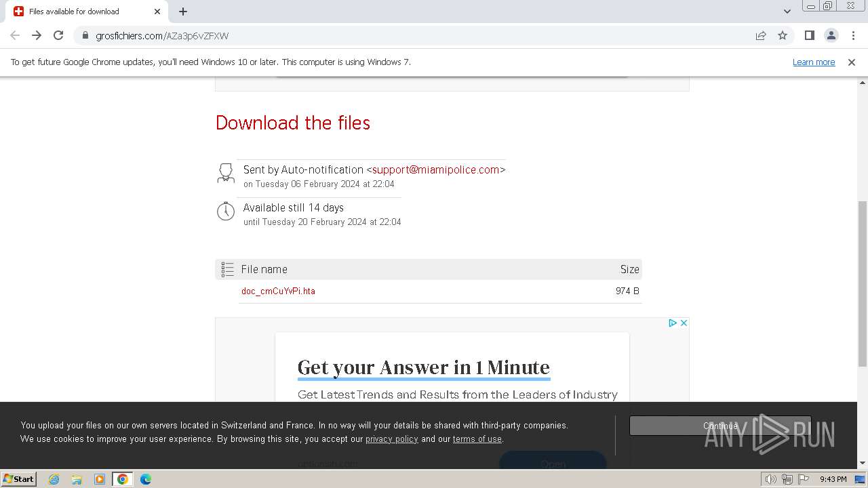Click the browser forward arrow
The width and height of the screenshot is (868, 488).
tap(37, 35)
